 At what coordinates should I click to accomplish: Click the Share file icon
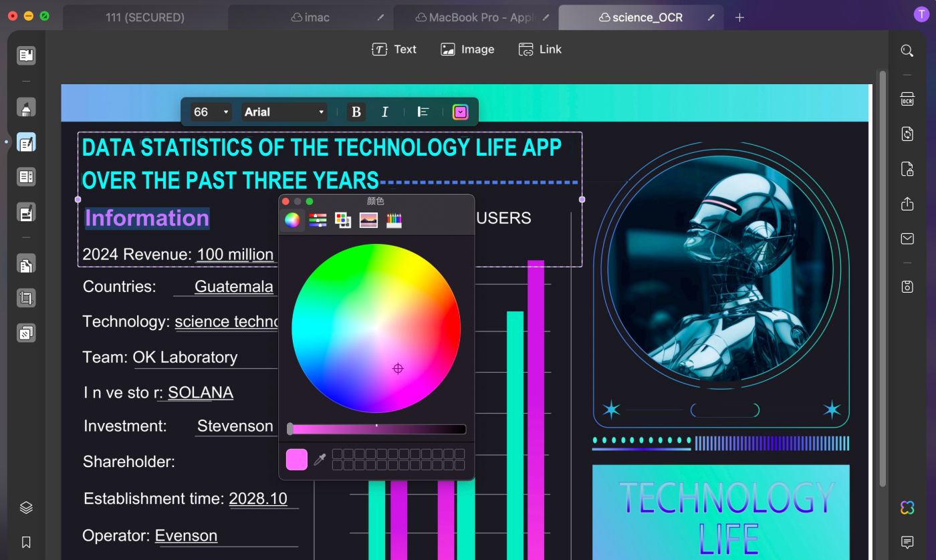(907, 204)
